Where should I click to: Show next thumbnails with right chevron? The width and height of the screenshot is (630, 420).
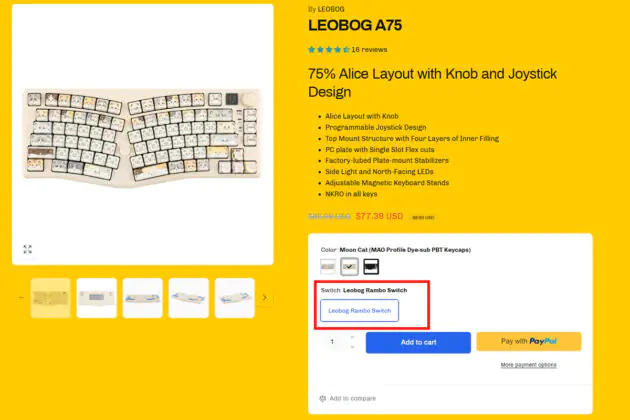pos(264,297)
